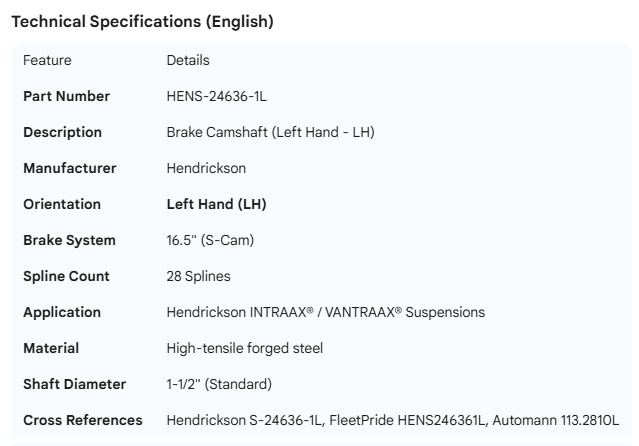The width and height of the screenshot is (639, 446).
Task: Click the 28 Splines value
Action: (198, 276)
